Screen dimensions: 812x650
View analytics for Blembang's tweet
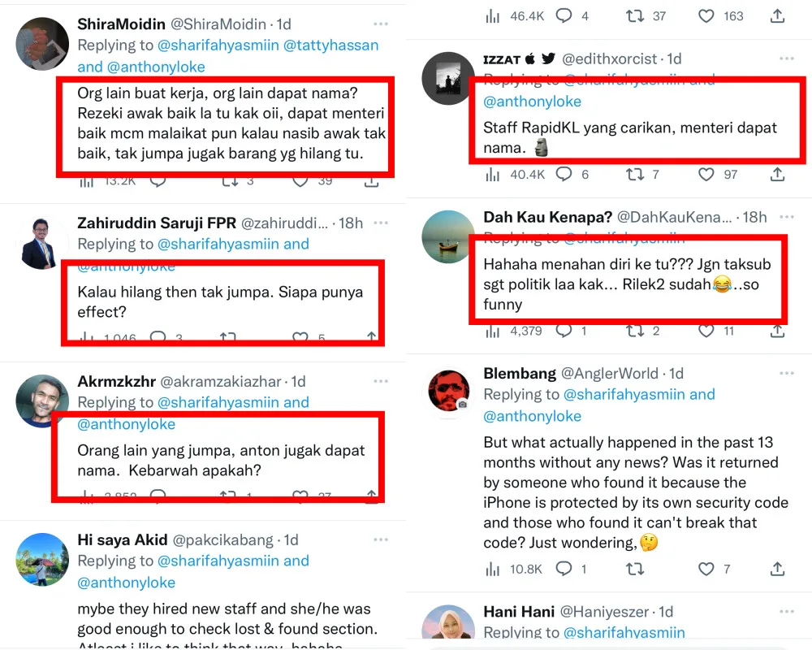(492, 569)
